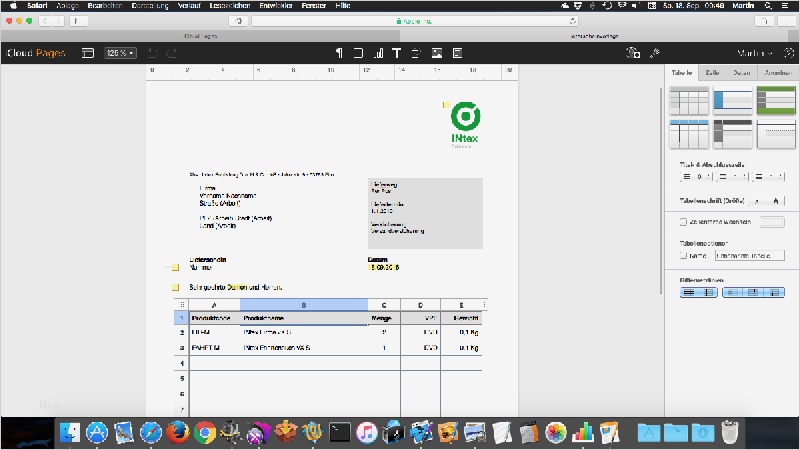
Task: Open Firefox from the Dock
Action: coord(178,433)
